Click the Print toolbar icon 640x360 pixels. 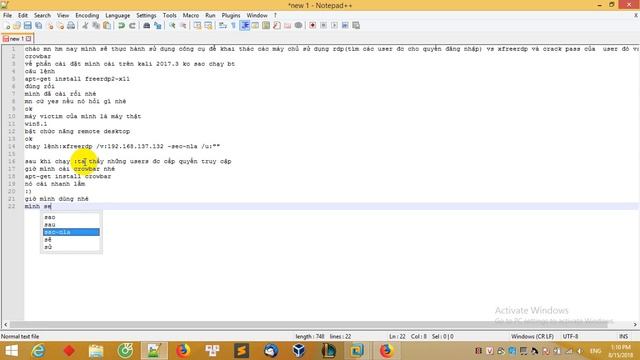[x=71, y=26]
